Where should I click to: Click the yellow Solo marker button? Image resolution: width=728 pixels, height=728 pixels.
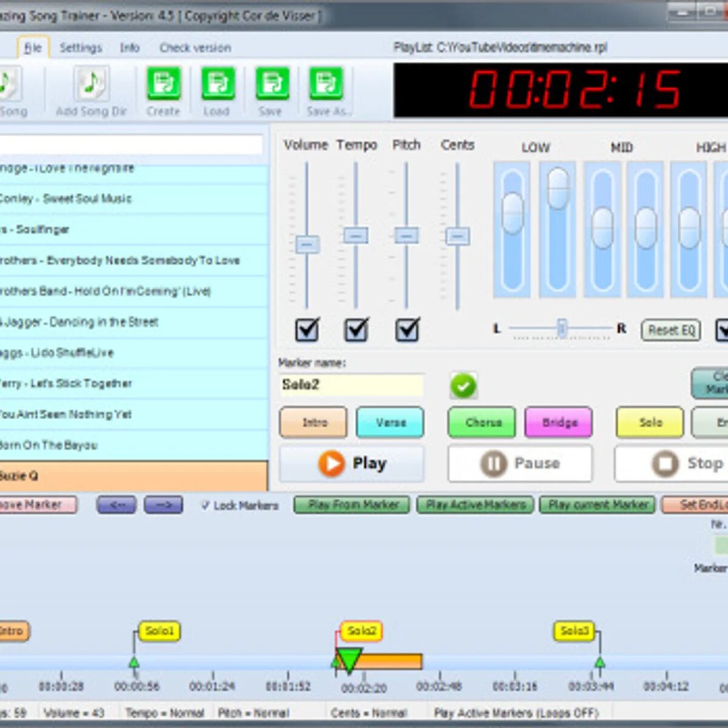650,422
